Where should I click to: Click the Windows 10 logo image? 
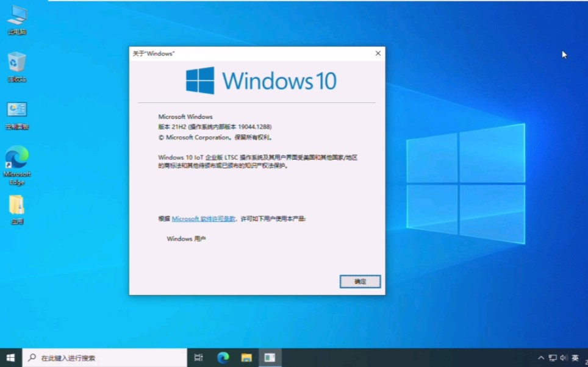coord(262,80)
